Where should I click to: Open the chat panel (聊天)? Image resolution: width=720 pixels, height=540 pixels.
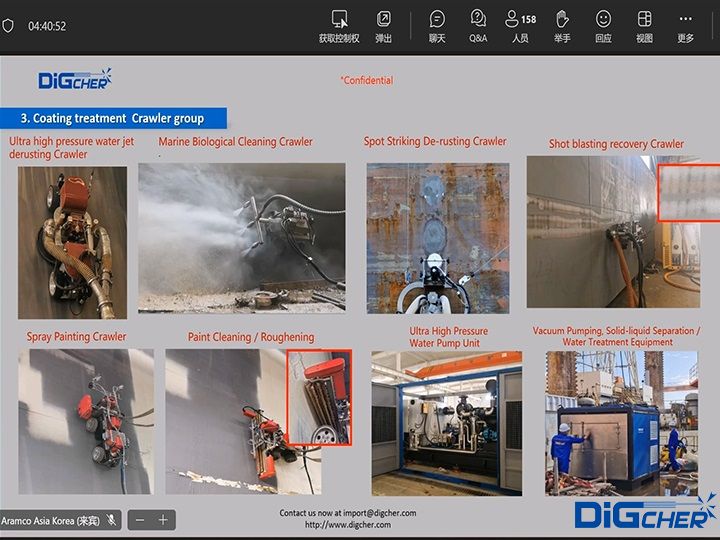[x=437, y=26]
